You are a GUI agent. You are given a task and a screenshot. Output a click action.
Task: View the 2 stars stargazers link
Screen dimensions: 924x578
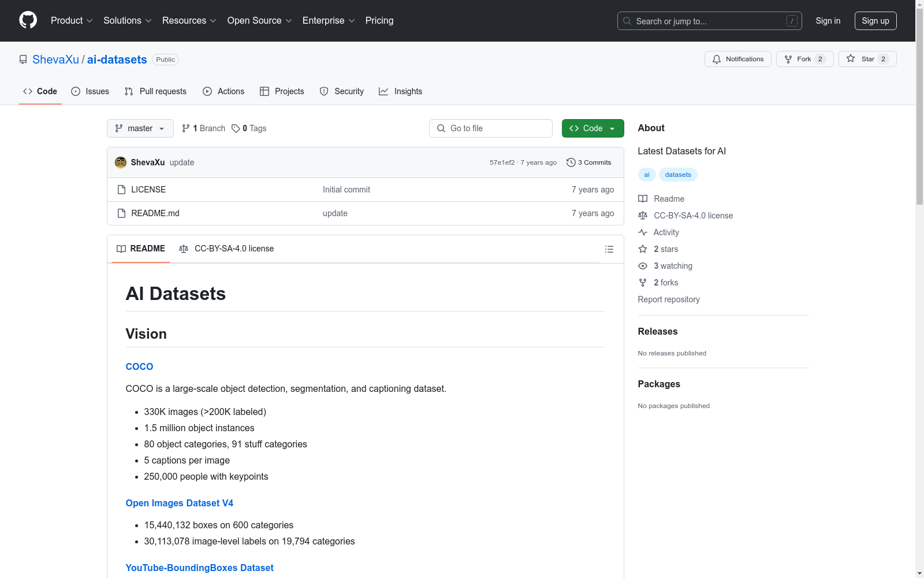(x=658, y=249)
